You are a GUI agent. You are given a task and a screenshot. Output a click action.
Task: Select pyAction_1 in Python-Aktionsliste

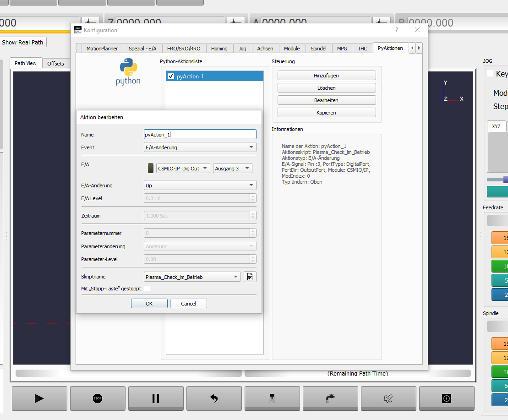(215, 76)
